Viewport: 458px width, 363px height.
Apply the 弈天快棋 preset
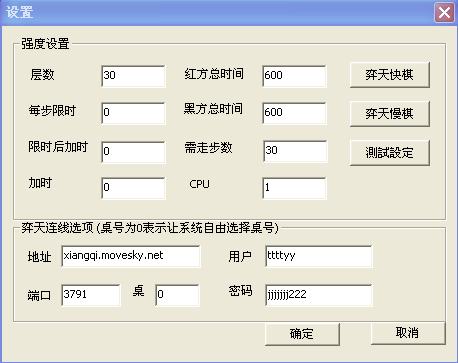click(390, 75)
